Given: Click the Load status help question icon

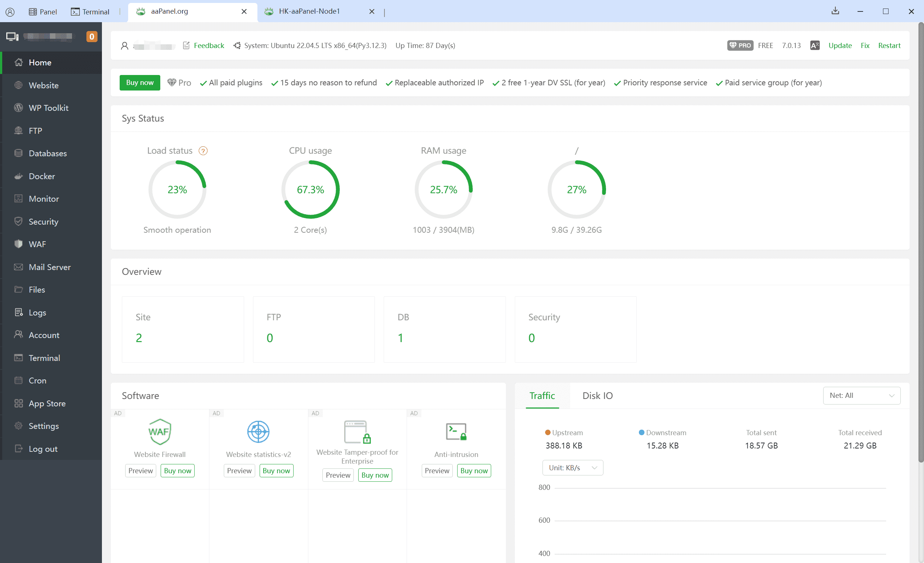Looking at the screenshot, I should pos(203,151).
